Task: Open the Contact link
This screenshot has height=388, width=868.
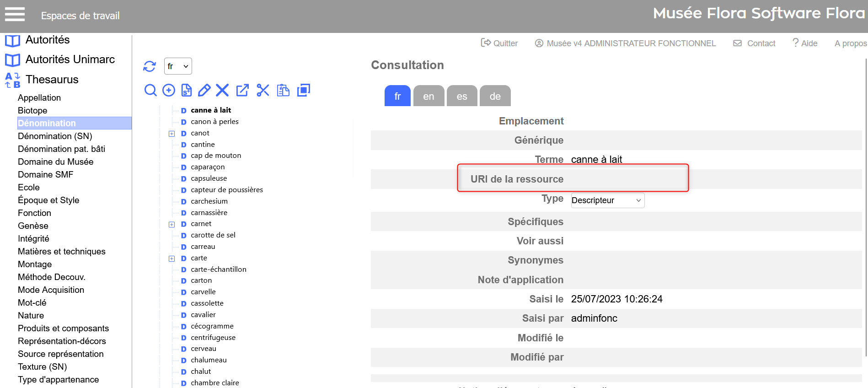Action: (755, 43)
